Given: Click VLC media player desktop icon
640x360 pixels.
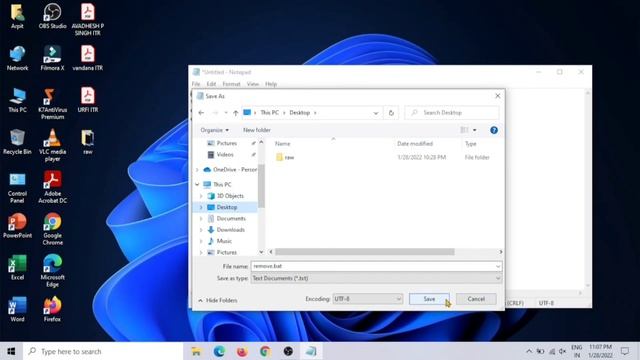Looking at the screenshot, I should coord(52,145).
